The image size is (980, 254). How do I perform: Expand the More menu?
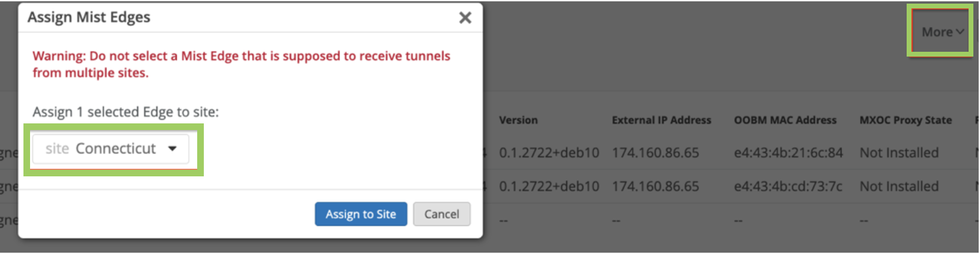942,32
